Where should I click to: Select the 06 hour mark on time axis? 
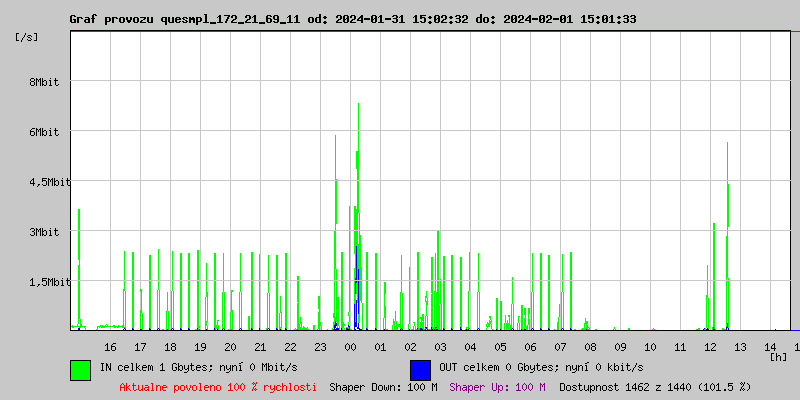tap(531, 347)
